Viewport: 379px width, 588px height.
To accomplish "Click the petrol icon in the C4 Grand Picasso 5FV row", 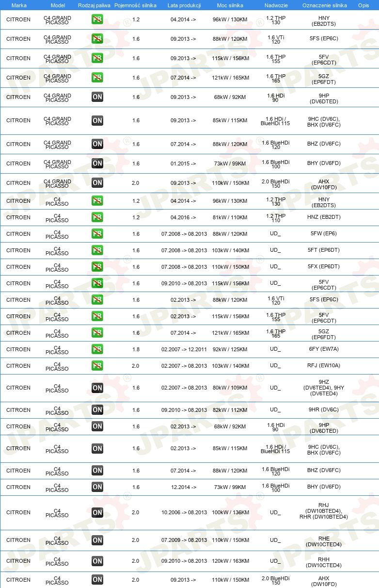I will [x=97, y=58].
